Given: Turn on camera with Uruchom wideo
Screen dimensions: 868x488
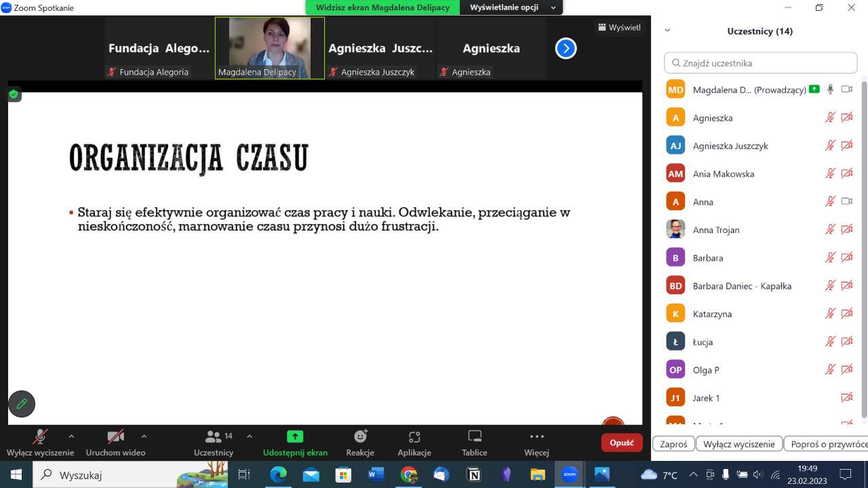Looking at the screenshot, I should [x=115, y=443].
